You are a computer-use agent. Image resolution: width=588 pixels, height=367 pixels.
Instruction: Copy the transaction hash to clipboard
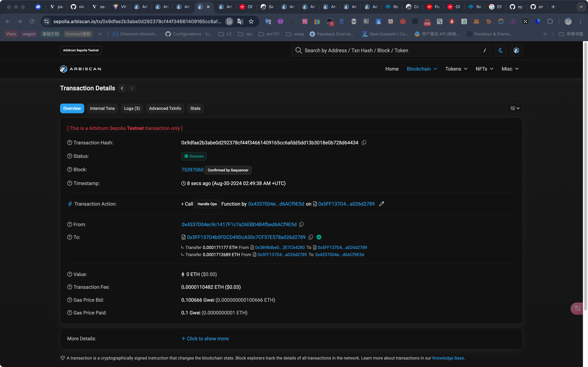pyautogui.click(x=364, y=143)
